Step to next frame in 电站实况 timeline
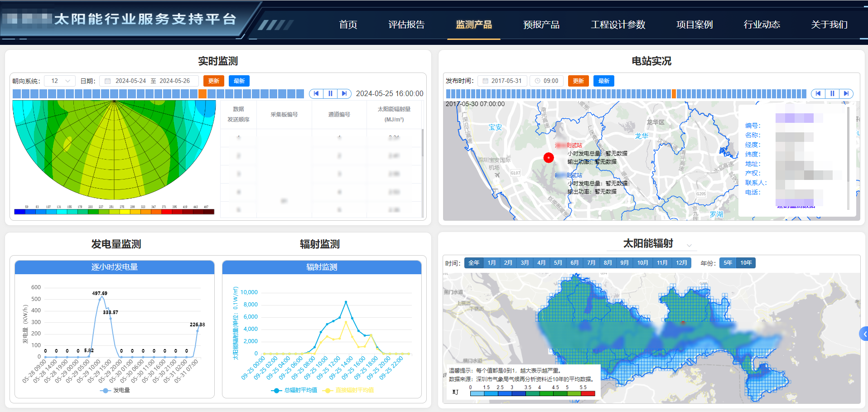 [x=846, y=93]
